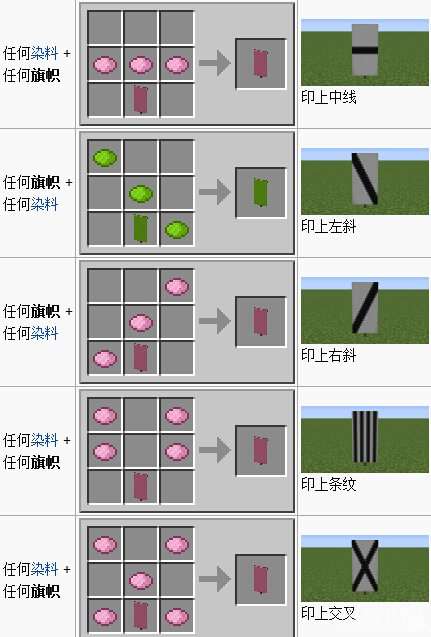Click the 染料 link in the 印上右斜 row
This screenshot has width=431, height=637.
pyautogui.click(x=45, y=333)
